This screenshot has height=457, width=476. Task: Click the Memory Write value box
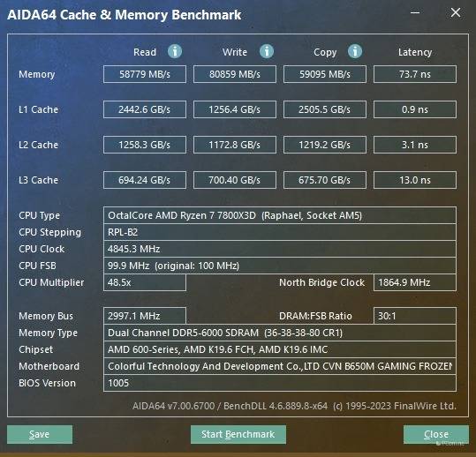click(235, 74)
